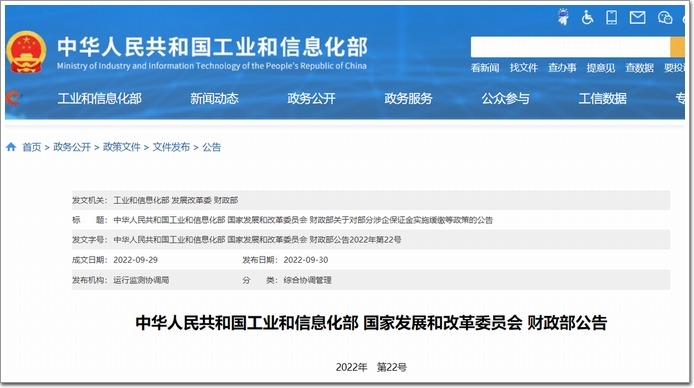Click the home icon in breadcrumb
Viewport: 694px width, 388px height.
(11, 147)
